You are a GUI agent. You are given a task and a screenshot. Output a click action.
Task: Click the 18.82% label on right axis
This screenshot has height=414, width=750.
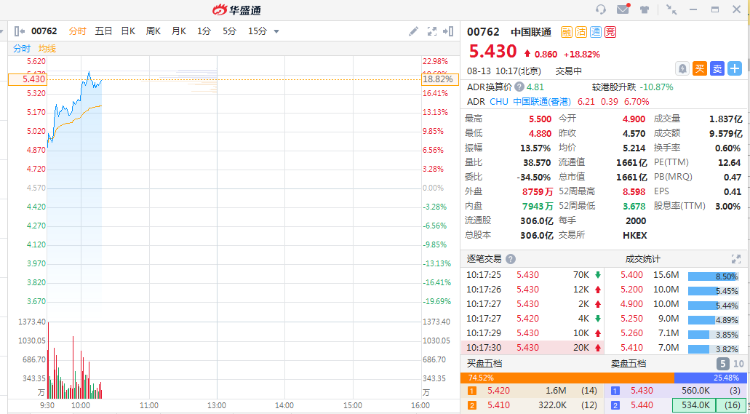tap(440, 79)
